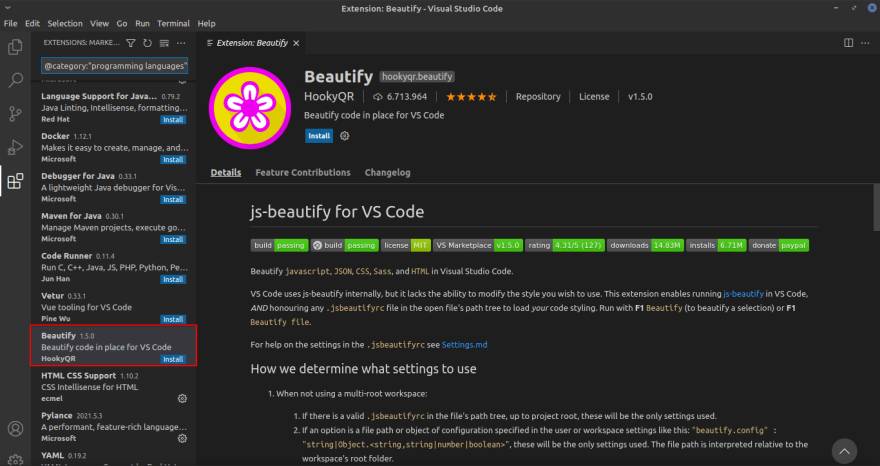Click the extensions filter funnel icon
The image size is (880, 466).
pyautogui.click(x=131, y=43)
